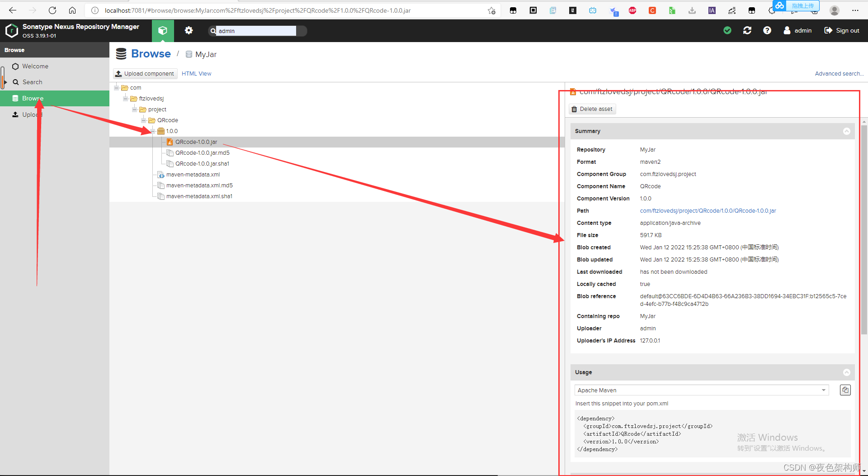Open the browser settings ellipsis menu
The height and width of the screenshot is (476, 868).
click(x=855, y=10)
